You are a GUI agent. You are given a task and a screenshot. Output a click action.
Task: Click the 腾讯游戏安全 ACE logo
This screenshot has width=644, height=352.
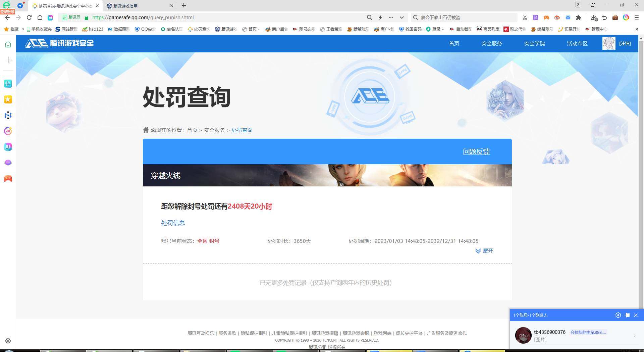[59, 43]
